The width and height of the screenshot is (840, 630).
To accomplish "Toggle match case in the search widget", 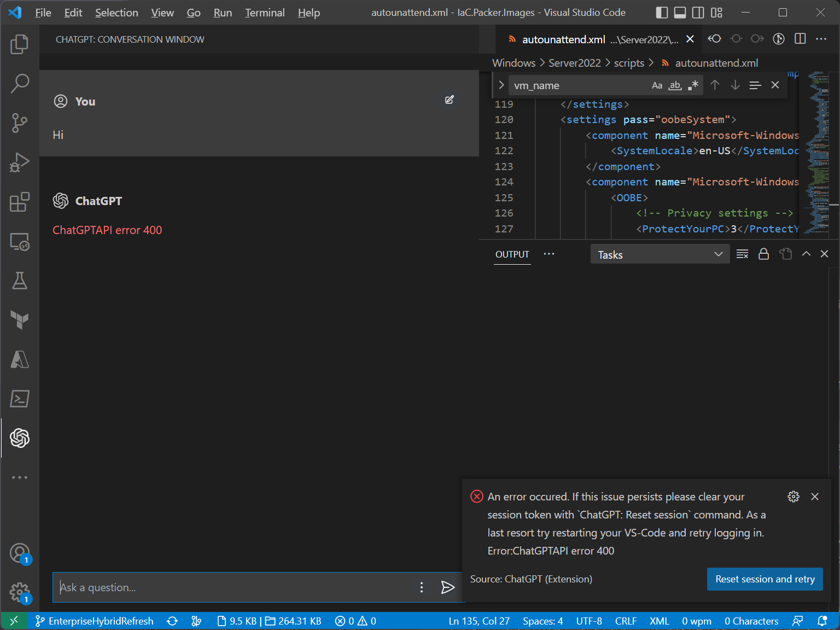I will point(657,85).
